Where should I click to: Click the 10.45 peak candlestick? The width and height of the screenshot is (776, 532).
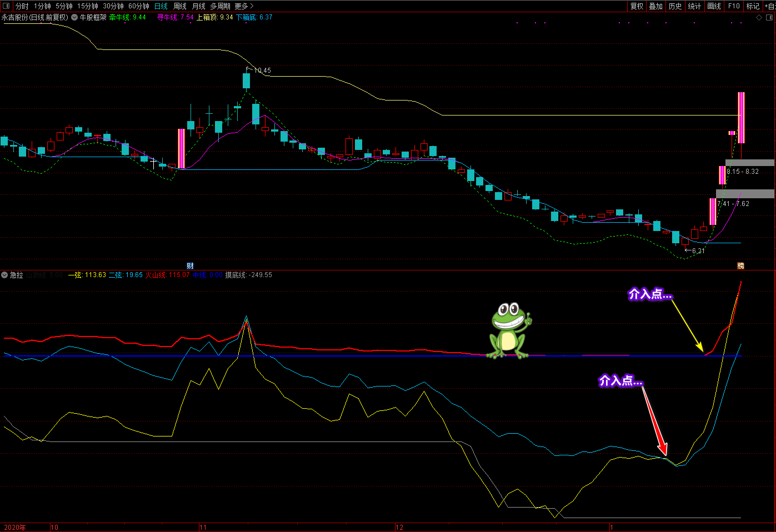[x=246, y=81]
